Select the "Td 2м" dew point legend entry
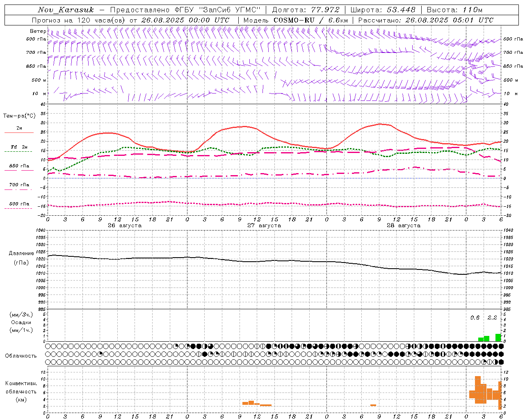Image resolution: width=525 pixels, height=420 pixels. click(19, 147)
